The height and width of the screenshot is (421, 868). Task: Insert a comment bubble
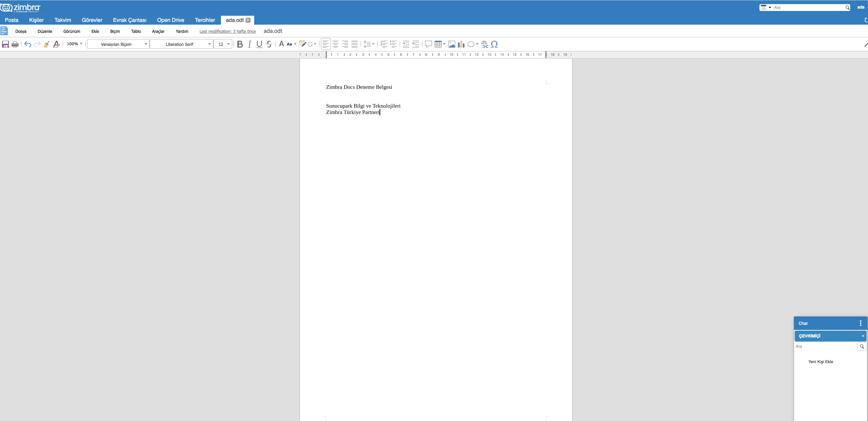(x=428, y=44)
